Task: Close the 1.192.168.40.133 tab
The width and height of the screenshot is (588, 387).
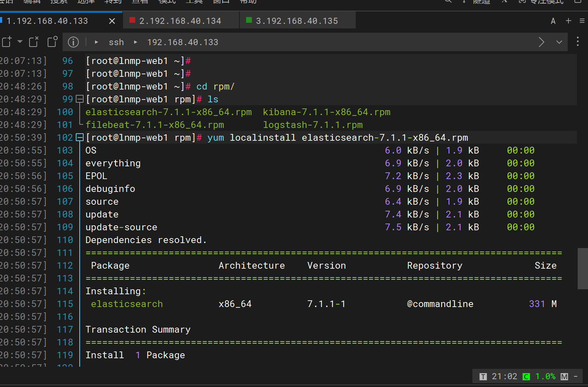Action: (x=112, y=21)
